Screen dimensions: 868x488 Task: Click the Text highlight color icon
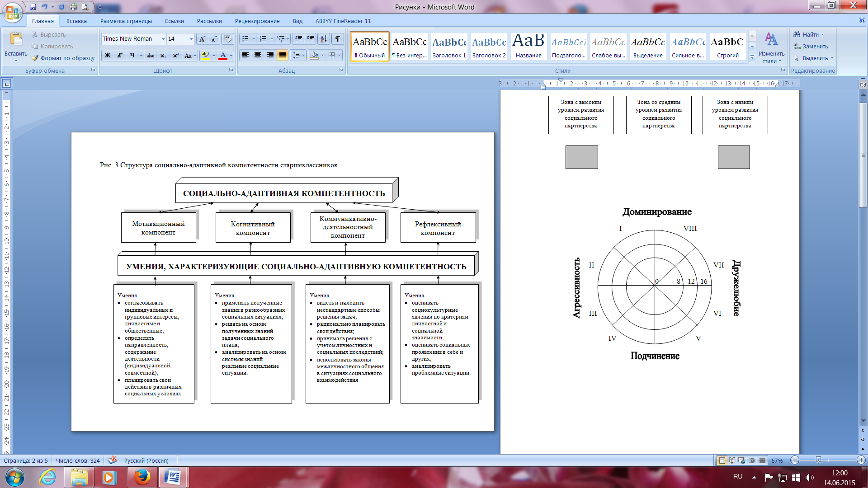point(205,55)
